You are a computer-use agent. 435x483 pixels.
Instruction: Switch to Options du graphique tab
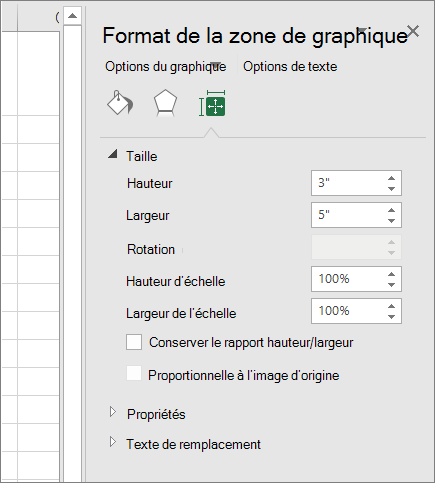point(166,67)
